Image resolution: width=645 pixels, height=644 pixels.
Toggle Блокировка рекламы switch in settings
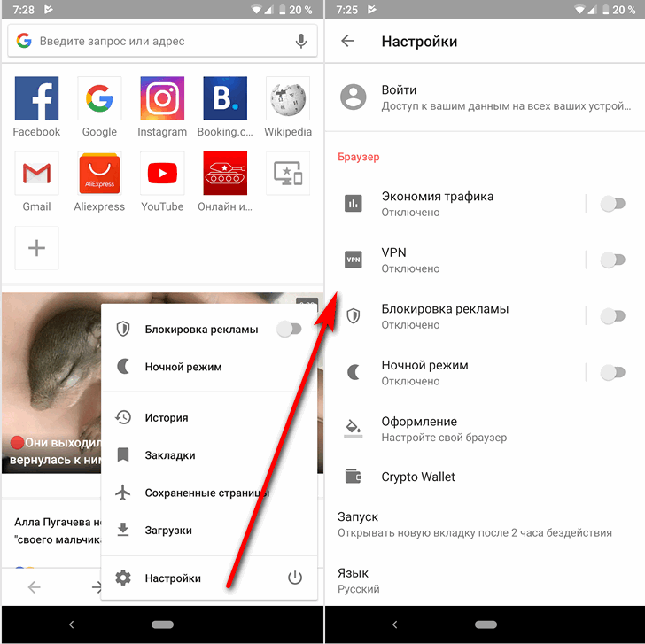pyautogui.click(x=613, y=316)
